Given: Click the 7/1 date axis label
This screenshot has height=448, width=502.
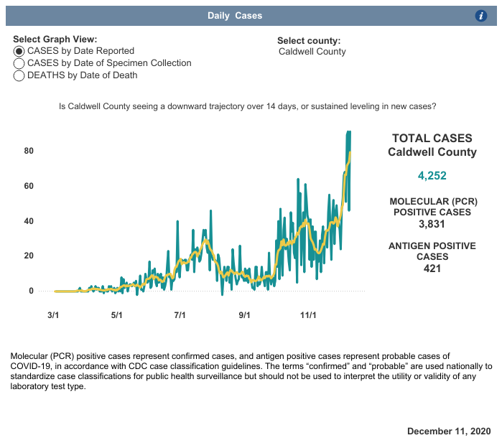Looking at the screenshot, I should pos(180,314).
